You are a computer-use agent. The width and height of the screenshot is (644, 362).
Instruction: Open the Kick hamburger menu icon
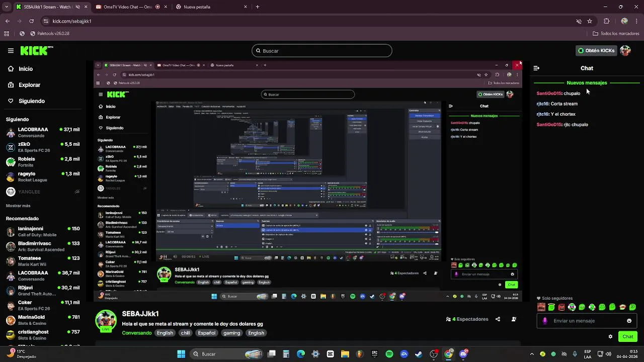pyautogui.click(x=11, y=51)
